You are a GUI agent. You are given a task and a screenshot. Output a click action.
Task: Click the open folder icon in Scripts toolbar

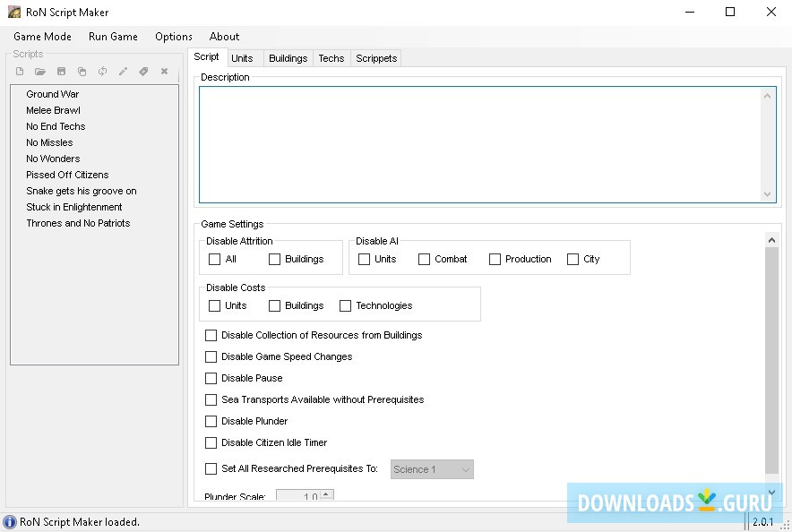pos(40,72)
